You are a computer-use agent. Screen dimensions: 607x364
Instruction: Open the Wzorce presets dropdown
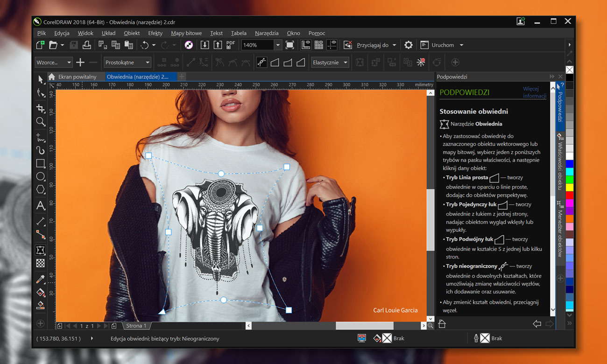pos(54,62)
